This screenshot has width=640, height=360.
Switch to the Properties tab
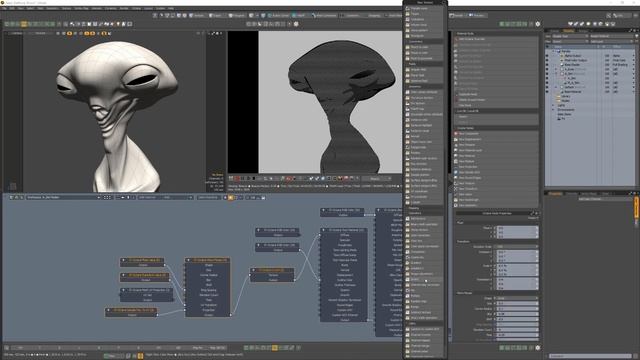pos(555,193)
